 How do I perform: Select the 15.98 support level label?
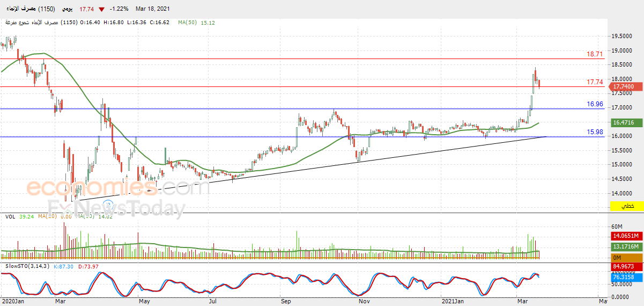tap(595, 132)
